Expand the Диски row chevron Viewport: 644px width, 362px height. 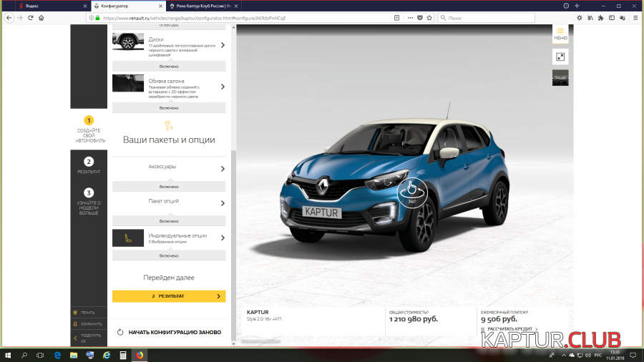pyautogui.click(x=223, y=45)
